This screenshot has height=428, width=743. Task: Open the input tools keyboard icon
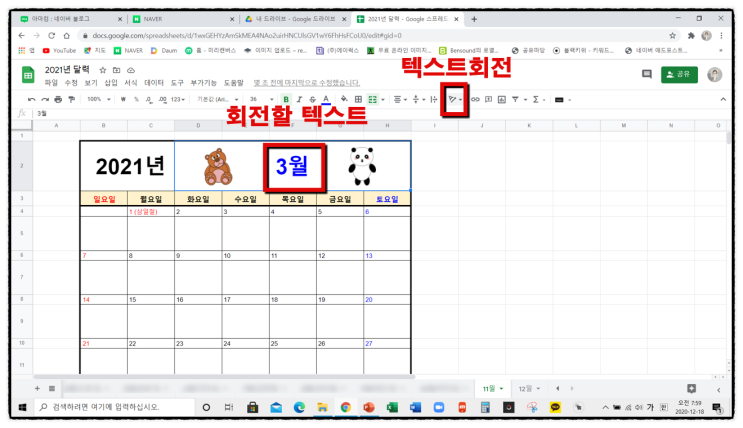click(x=559, y=100)
